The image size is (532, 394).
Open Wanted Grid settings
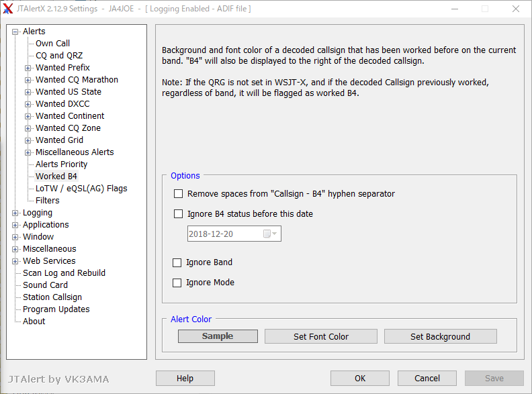click(x=59, y=140)
